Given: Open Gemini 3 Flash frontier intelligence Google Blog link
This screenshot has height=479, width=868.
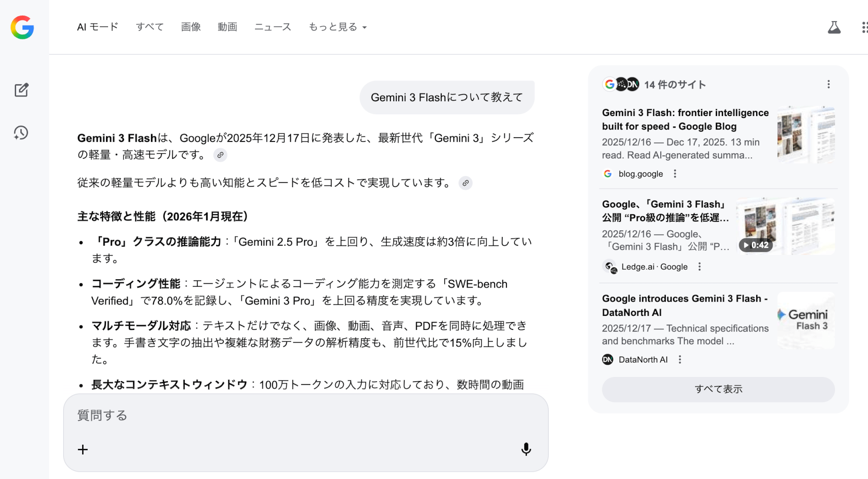Looking at the screenshot, I should coord(685,119).
